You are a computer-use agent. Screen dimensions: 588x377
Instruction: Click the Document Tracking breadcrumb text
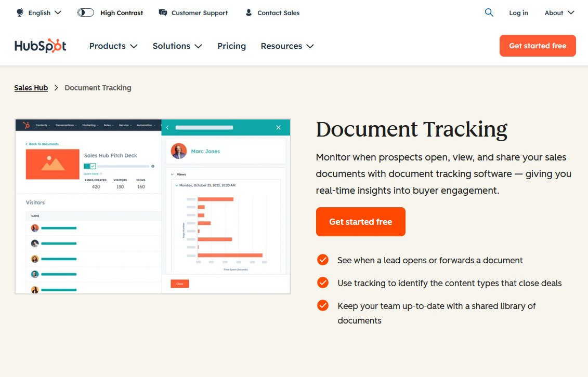[x=98, y=88]
